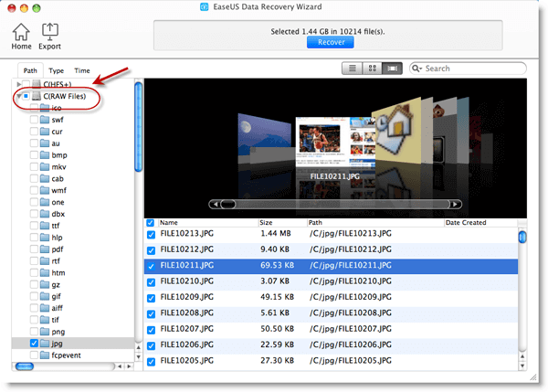Click the gif folder icon
The width and height of the screenshot is (548, 392).
coord(45,296)
